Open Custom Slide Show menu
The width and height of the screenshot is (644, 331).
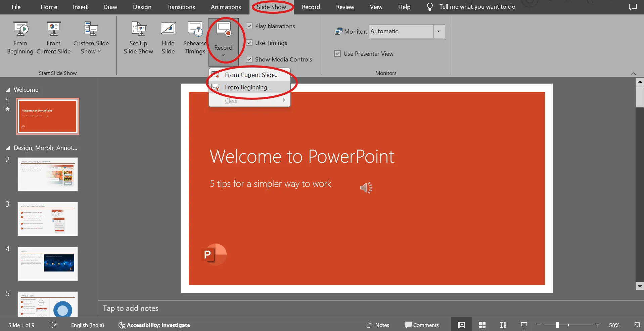point(91,38)
